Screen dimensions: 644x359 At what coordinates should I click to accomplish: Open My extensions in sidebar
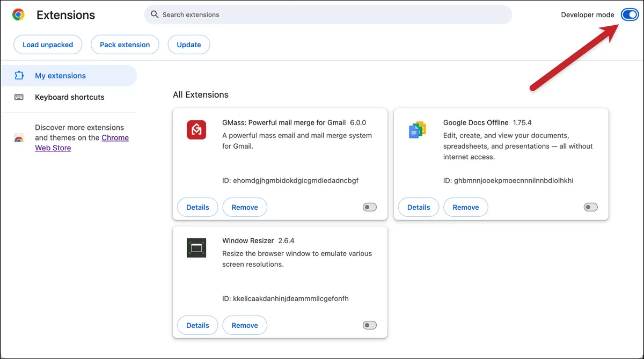tap(69, 76)
